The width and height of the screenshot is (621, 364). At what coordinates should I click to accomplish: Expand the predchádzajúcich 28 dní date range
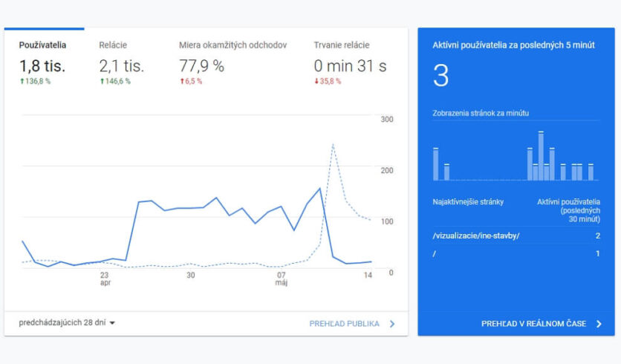point(62,322)
